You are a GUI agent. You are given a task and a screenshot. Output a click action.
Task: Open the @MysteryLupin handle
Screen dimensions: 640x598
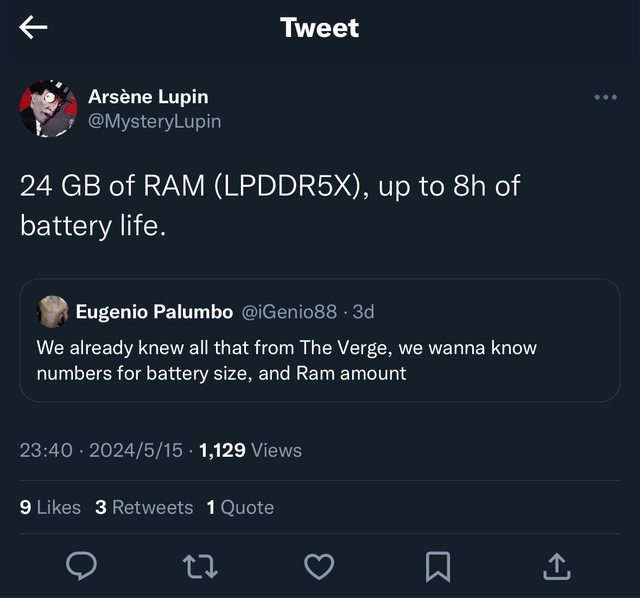pos(155,121)
